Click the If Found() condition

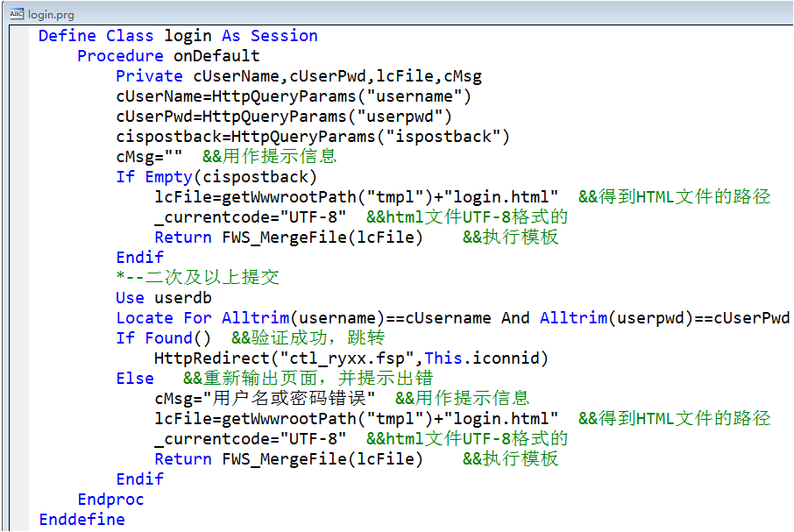click(164, 338)
